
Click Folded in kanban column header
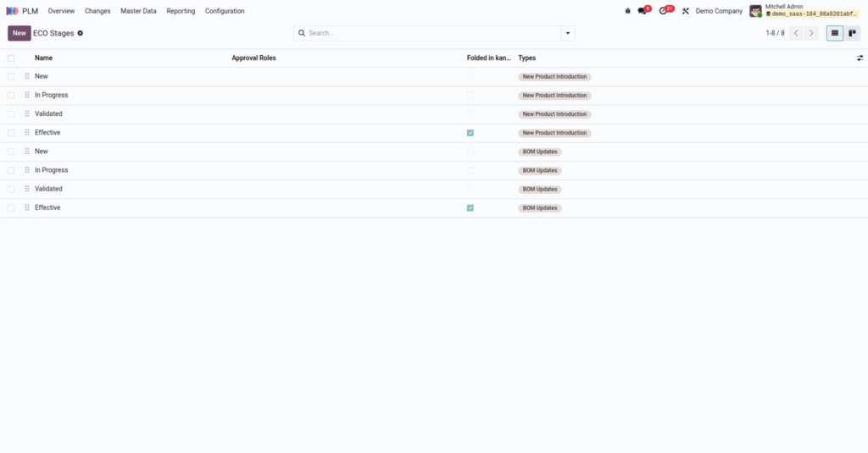pyautogui.click(x=488, y=58)
